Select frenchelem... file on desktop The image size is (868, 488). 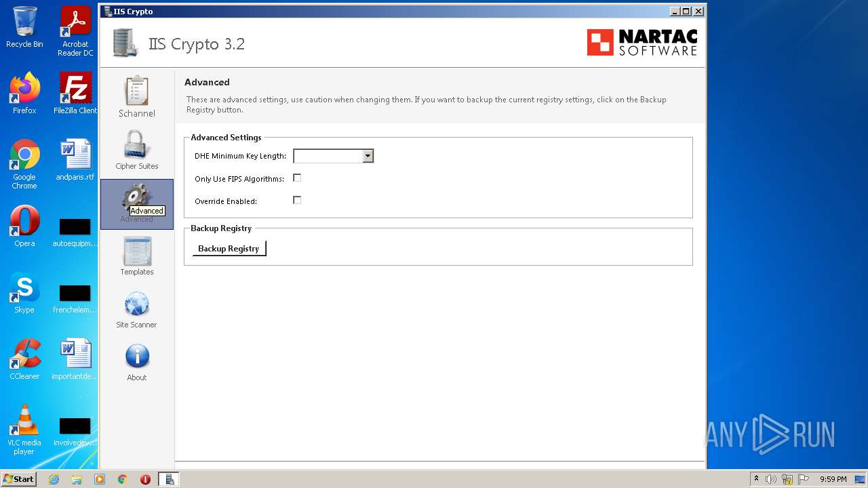click(75, 298)
